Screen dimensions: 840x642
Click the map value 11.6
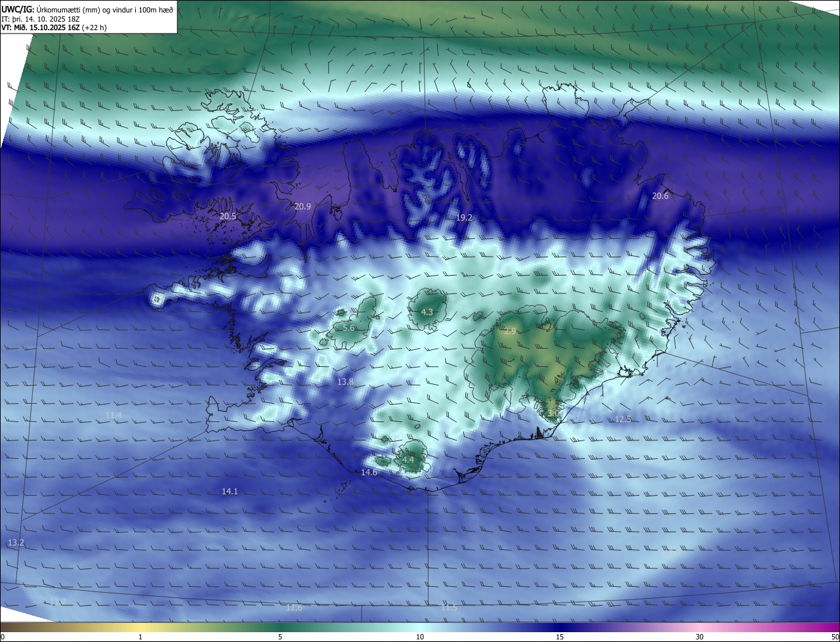[294, 607]
